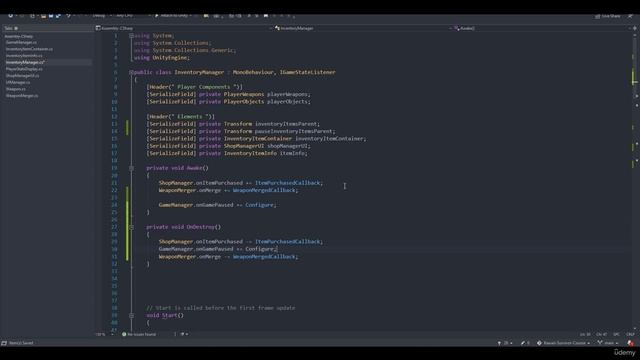Open ShopManagerUI.cs in the file list

22,76
